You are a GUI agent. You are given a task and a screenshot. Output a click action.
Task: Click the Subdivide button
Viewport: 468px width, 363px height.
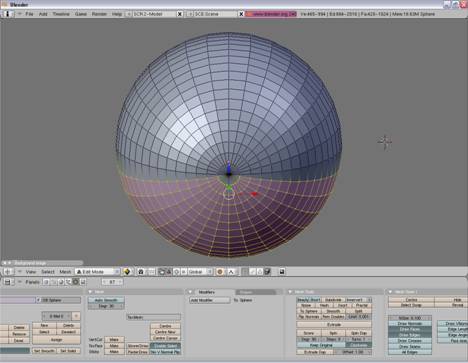[334, 300]
